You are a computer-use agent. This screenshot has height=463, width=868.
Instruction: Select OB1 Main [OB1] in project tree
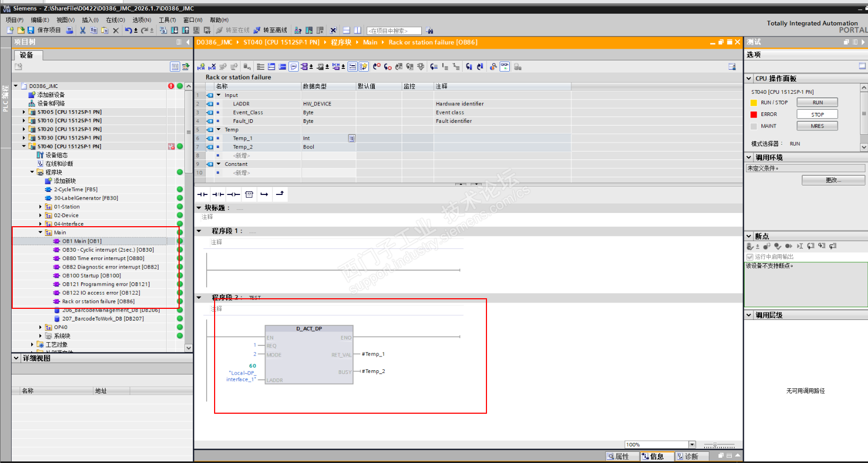click(x=82, y=241)
